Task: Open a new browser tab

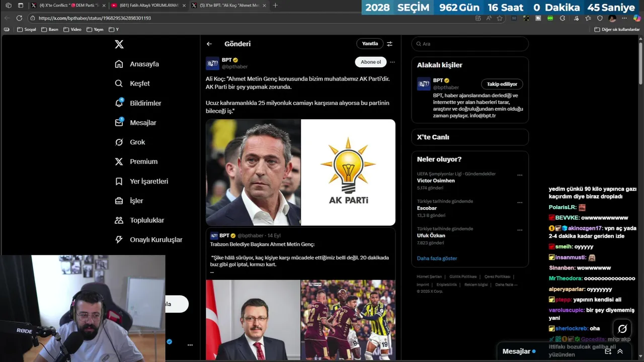Action: (275, 5)
